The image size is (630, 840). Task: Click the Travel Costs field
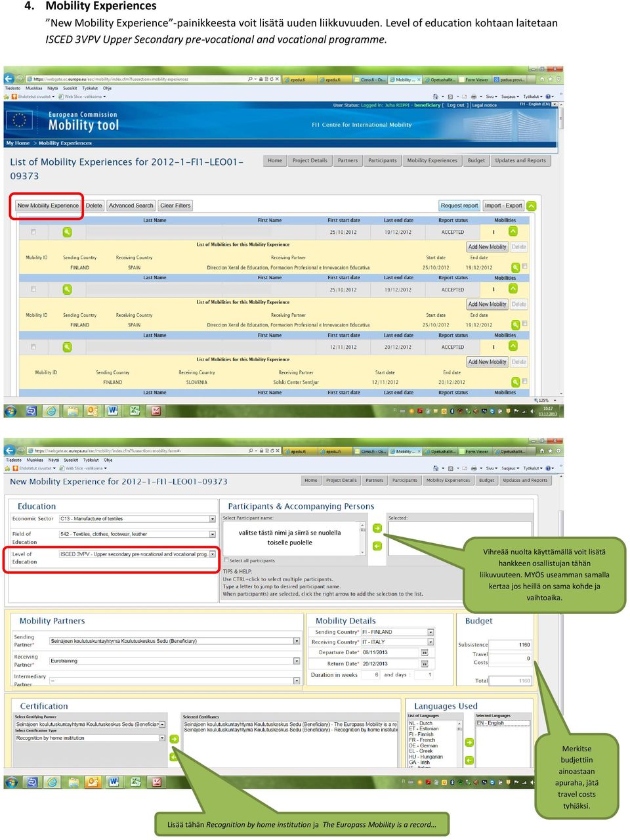(x=511, y=658)
